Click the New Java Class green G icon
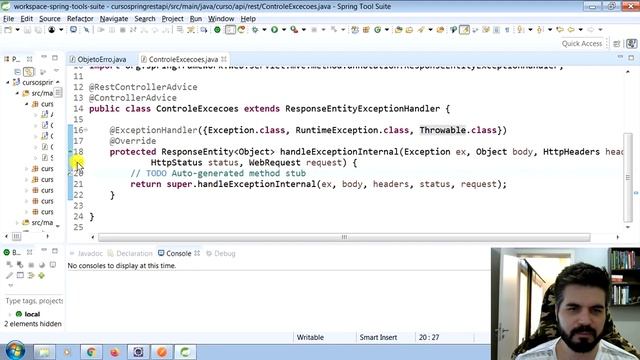This screenshot has width=640, height=360. pyautogui.click(x=378, y=30)
